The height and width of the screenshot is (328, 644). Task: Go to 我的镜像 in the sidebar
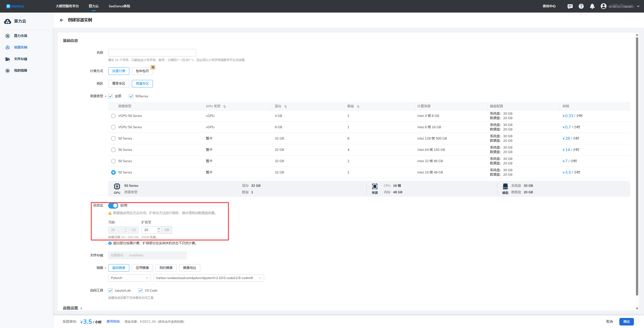[x=21, y=71]
